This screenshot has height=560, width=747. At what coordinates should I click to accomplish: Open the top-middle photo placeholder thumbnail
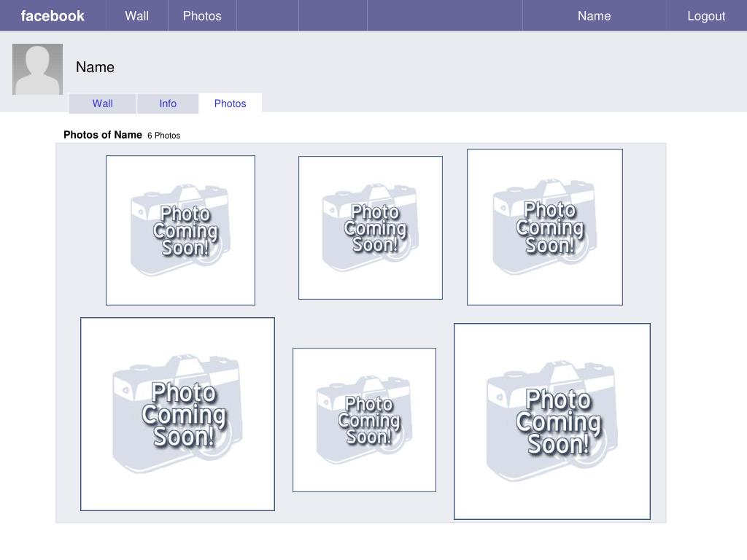370,227
